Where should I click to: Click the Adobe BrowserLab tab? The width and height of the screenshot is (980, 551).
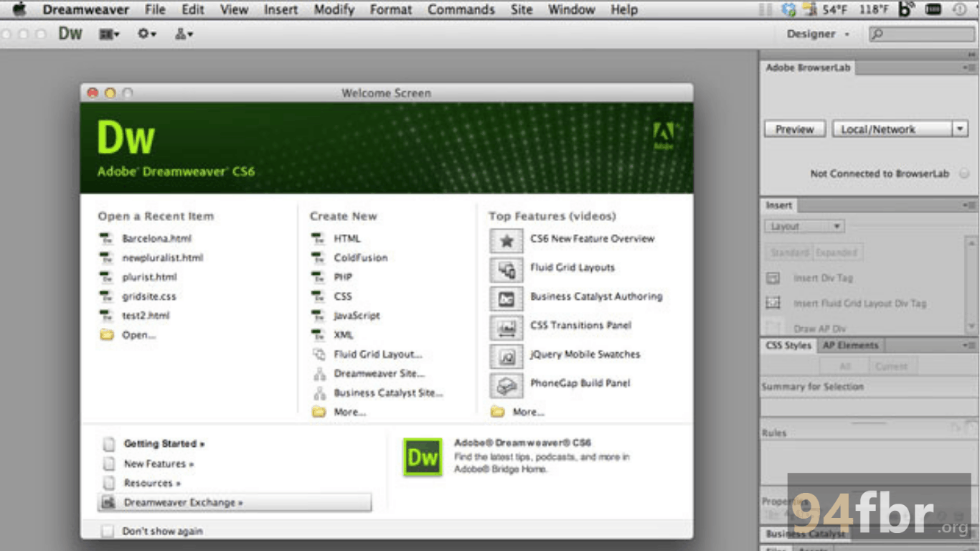coord(808,67)
